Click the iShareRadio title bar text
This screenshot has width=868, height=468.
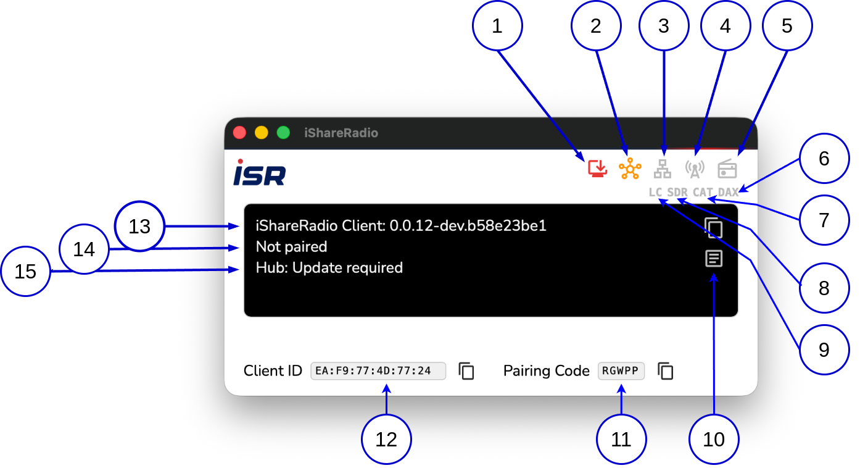coord(341,133)
